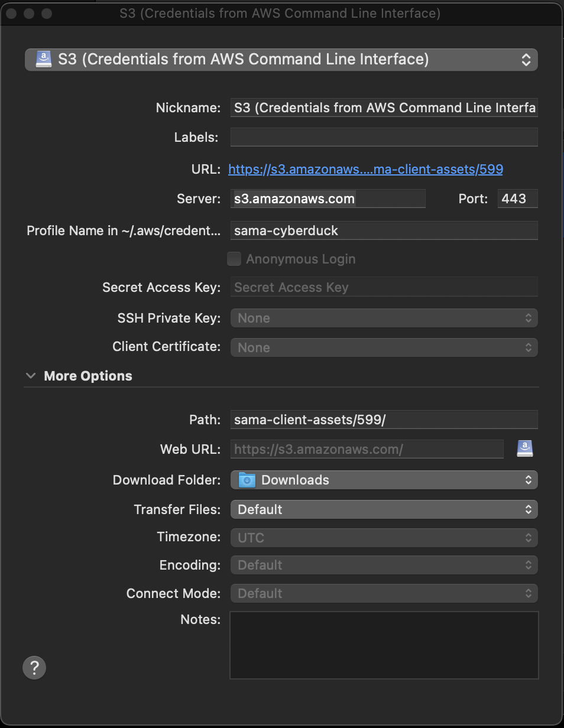This screenshot has height=728, width=564.
Task: Click the Amazon drive icon beside Web URL
Action: tap(525, 448)
